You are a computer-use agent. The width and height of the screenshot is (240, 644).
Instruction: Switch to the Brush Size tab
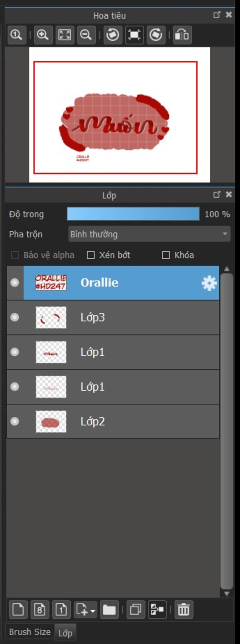pos(30,632)
